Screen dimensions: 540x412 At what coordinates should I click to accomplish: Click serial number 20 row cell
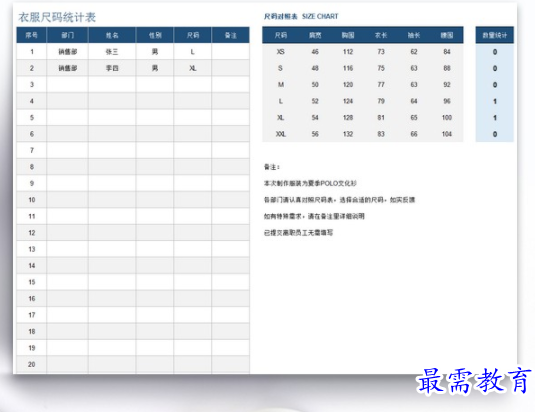(32, 364)
